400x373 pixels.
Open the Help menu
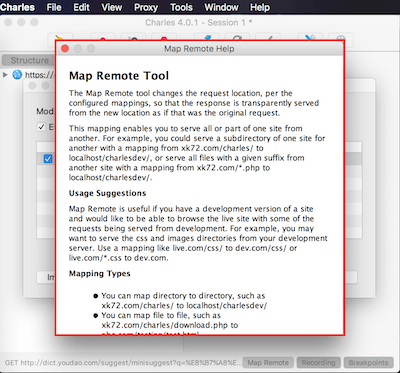click(260, 7)
